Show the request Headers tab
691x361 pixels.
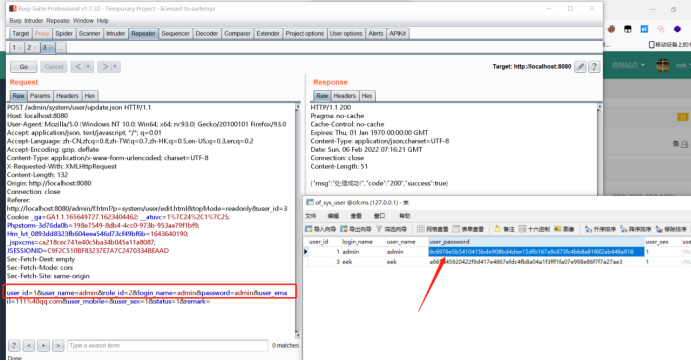coord(67,96)
